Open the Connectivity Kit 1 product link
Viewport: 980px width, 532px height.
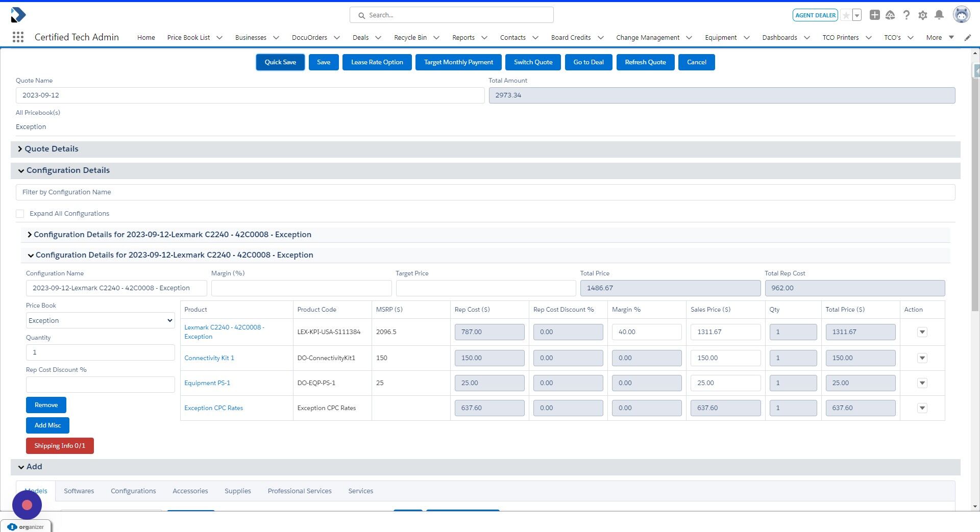click(209, 358)
